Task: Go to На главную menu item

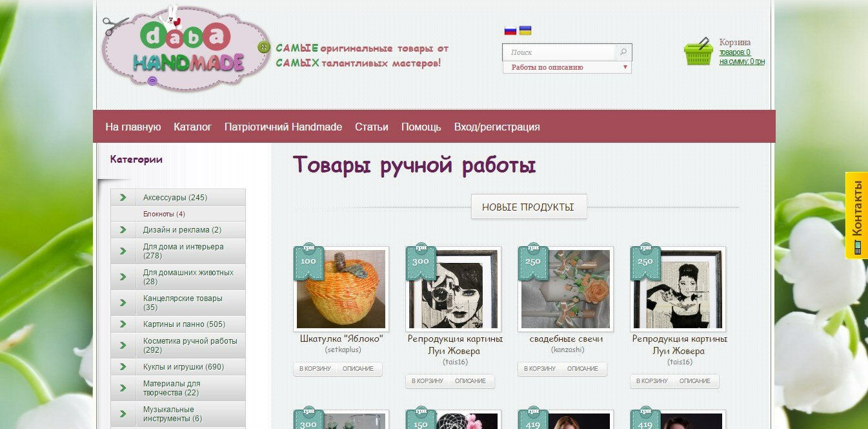Action: tap(133, 127)
